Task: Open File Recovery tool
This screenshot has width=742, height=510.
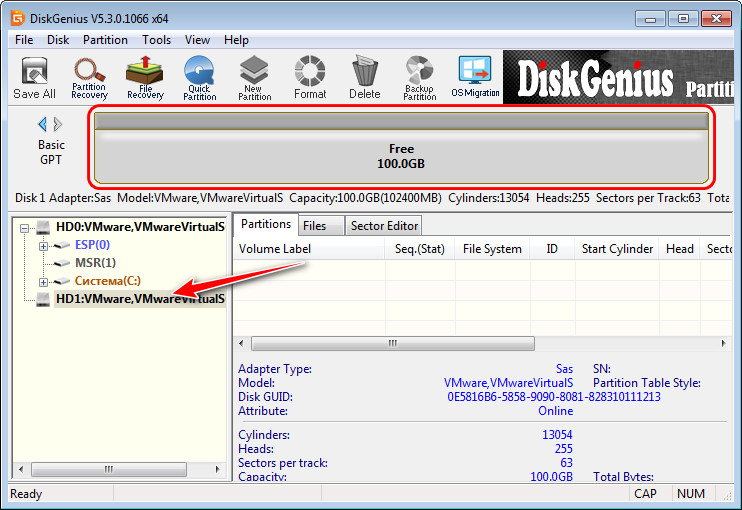Action: click(x=145, y=78)
